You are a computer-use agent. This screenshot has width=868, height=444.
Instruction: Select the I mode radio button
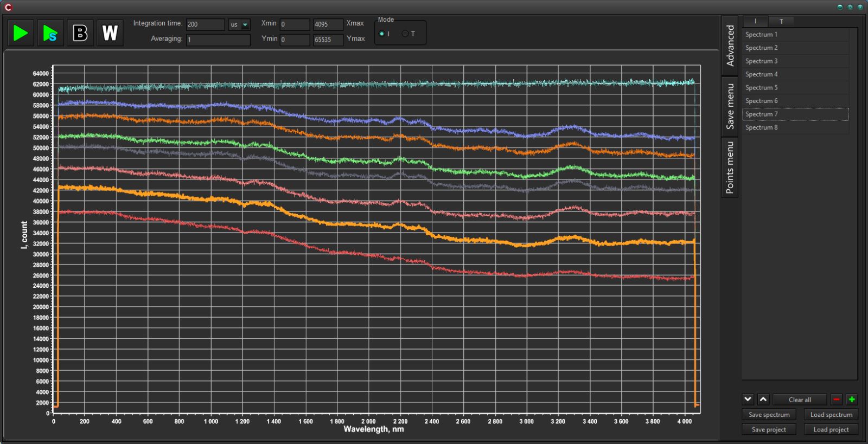point(382,34)
